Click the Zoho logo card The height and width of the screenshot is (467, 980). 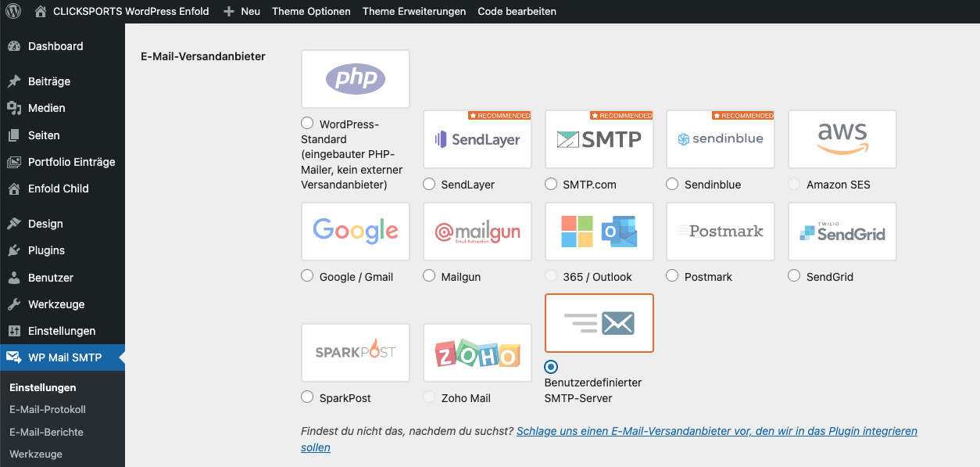(x=477, y=353)
